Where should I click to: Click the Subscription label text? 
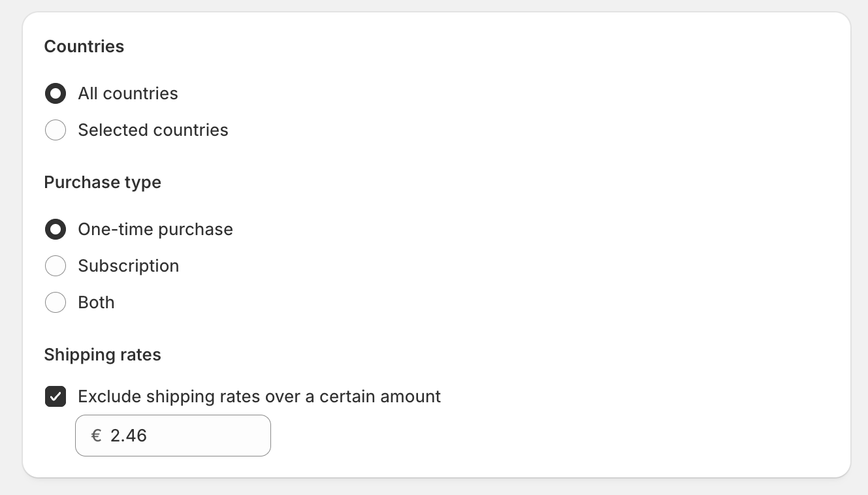coord(128,266)
